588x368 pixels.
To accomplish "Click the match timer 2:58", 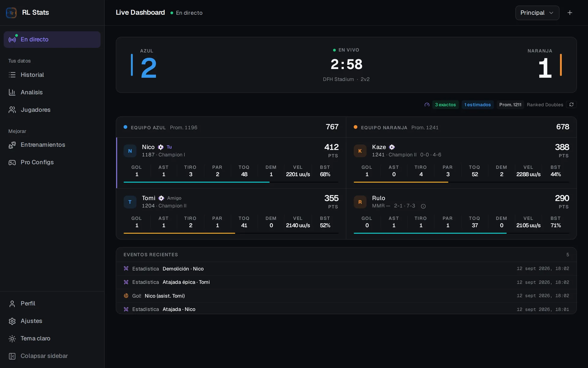I will click(x=346, y=64).
